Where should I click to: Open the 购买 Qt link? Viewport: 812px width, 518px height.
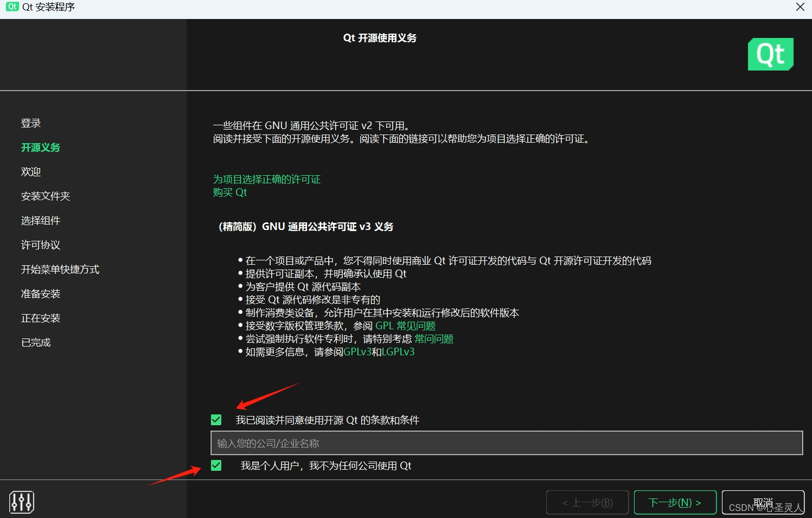click(230, 192)
